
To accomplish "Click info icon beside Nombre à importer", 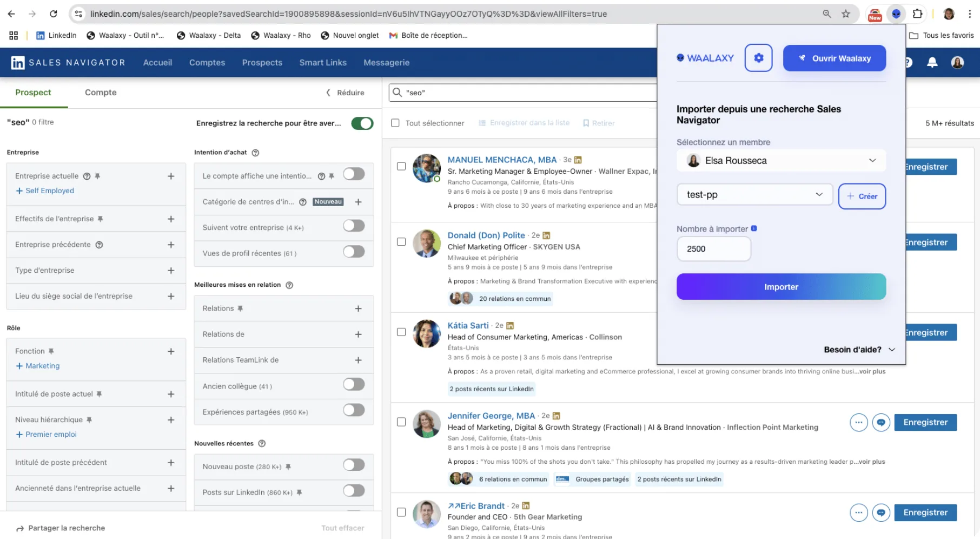I will coord(754,228).
